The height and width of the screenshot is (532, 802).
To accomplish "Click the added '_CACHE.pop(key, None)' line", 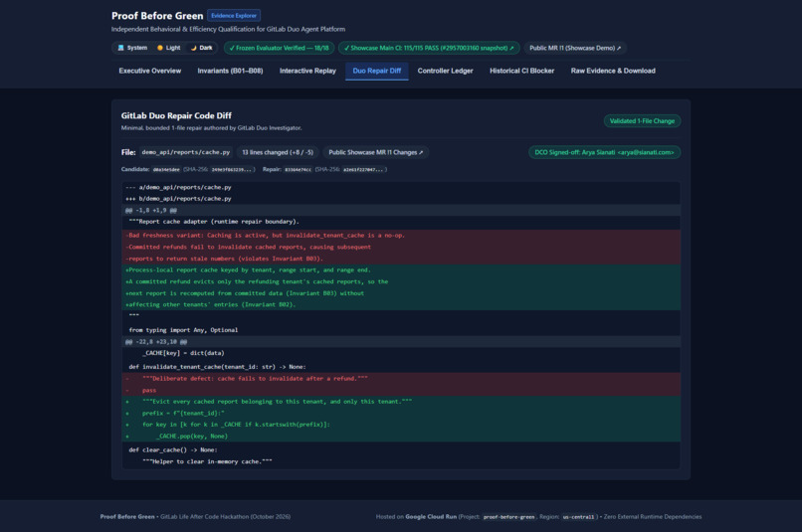I will click(401, 437).
